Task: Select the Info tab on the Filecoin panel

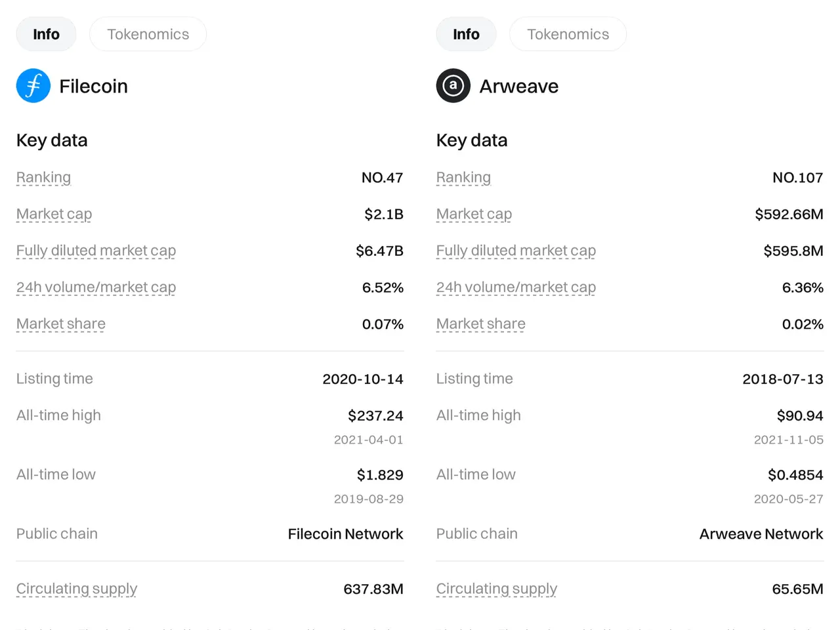Action: 46,34
